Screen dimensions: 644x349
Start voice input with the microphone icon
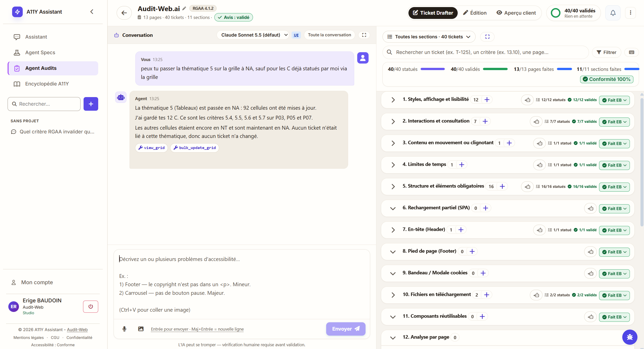pyautogui.click(x=124, y=329)
